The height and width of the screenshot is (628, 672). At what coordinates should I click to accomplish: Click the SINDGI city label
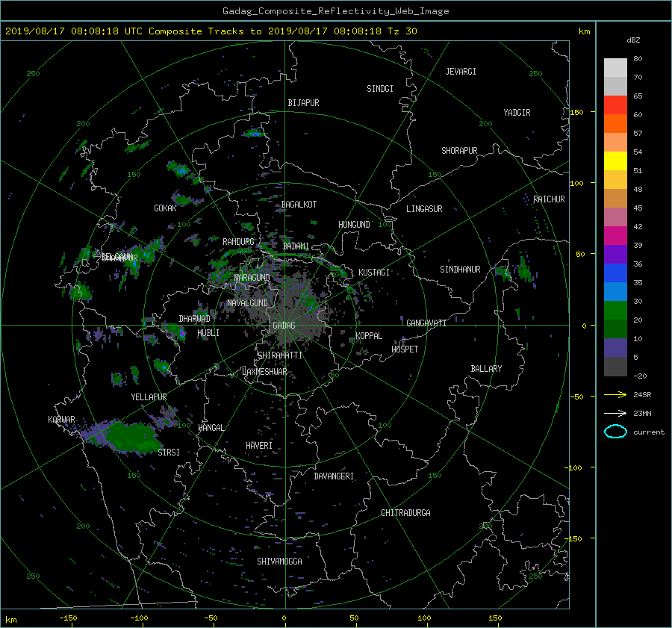380,89
